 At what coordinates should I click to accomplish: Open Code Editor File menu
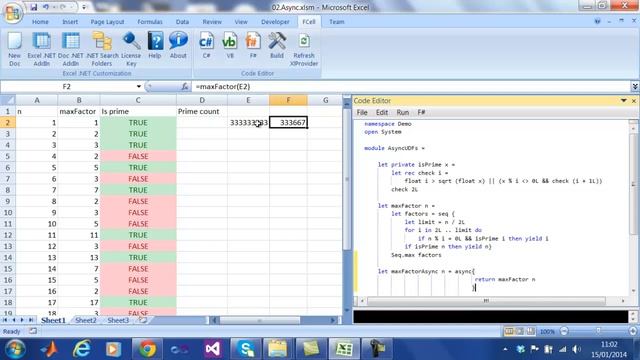pyautogui.click(x=362, y=112)
